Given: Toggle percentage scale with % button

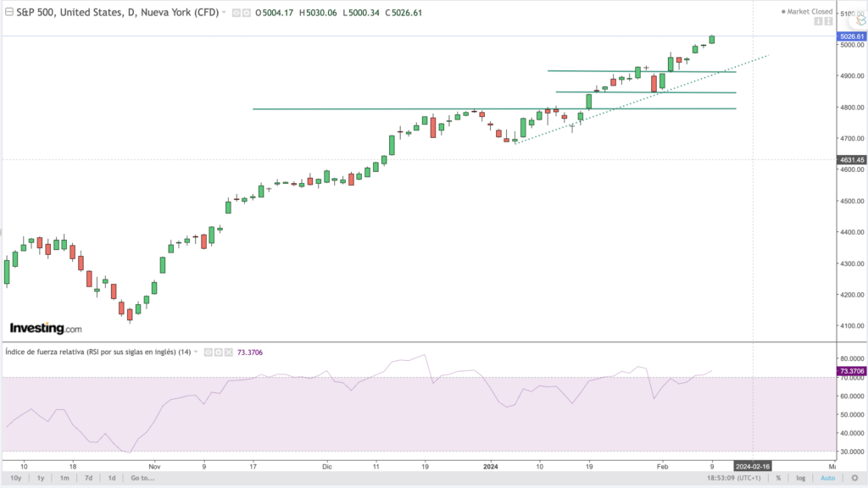Looking at the screenshot, I should click(x=777, y=479).
